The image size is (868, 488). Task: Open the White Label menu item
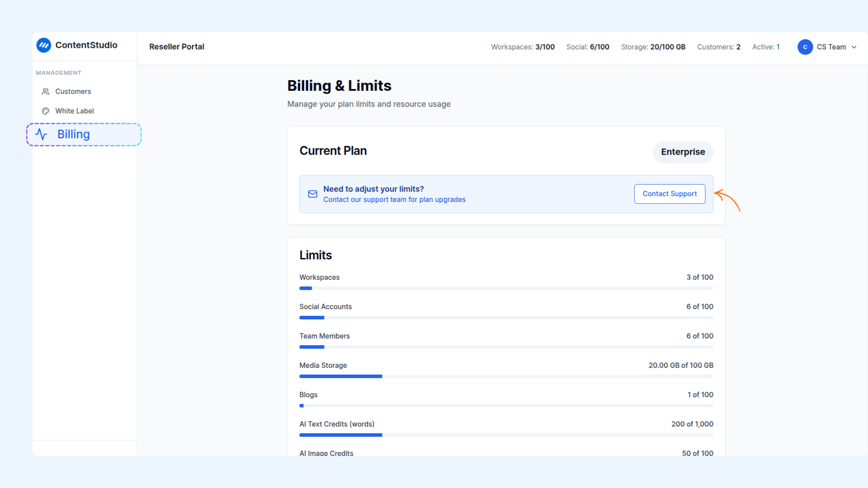point(74,111)
